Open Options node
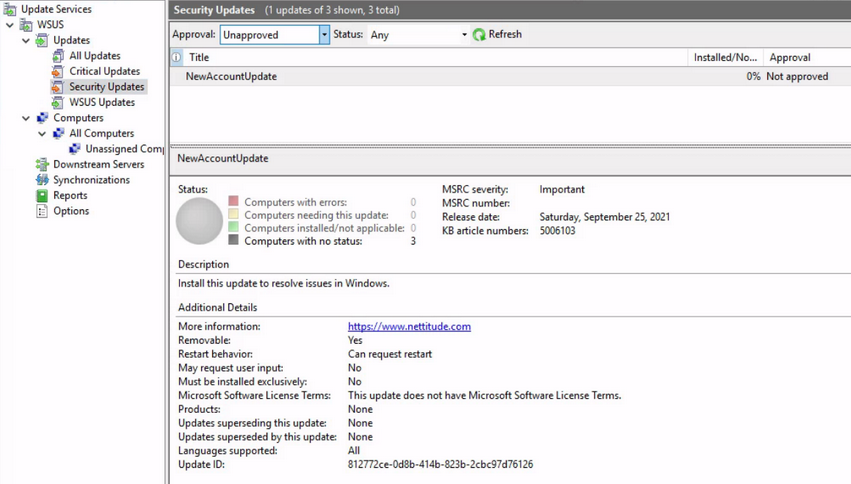This screenshot has height=484, width=851. click(x=71, y=211)
